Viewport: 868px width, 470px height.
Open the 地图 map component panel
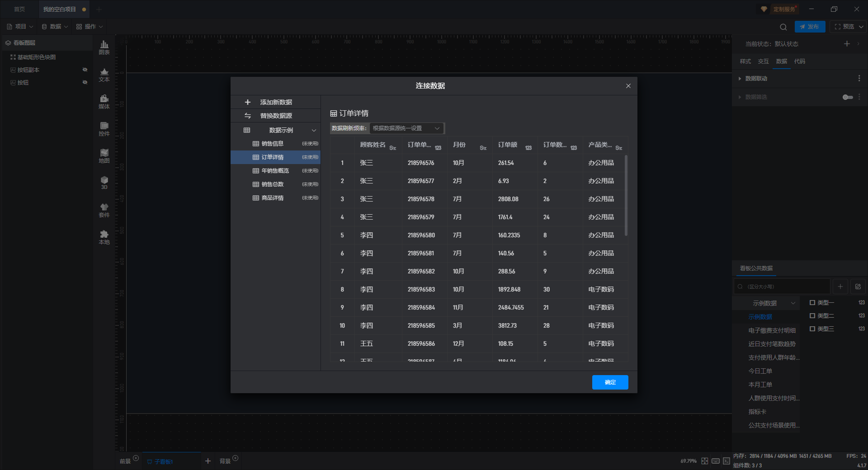tap(104, 155)
